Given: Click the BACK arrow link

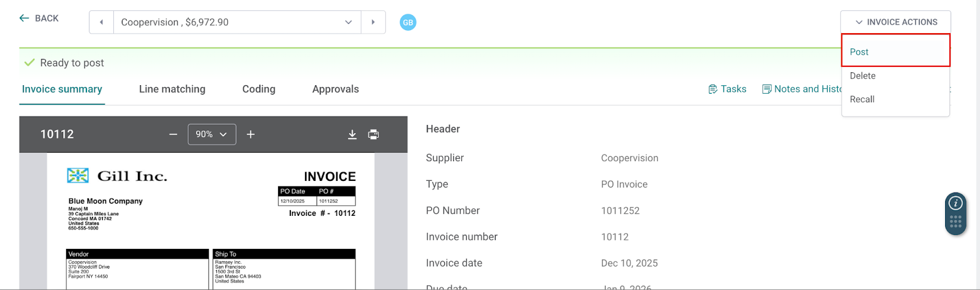Looking at the screenshot, I should [x=39, y=18].
